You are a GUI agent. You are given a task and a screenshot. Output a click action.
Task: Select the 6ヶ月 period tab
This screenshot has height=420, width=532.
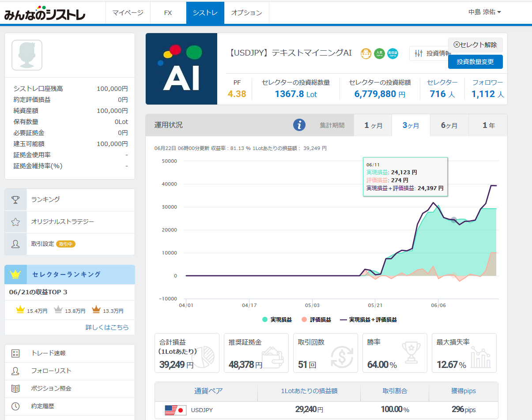[449, 125]
